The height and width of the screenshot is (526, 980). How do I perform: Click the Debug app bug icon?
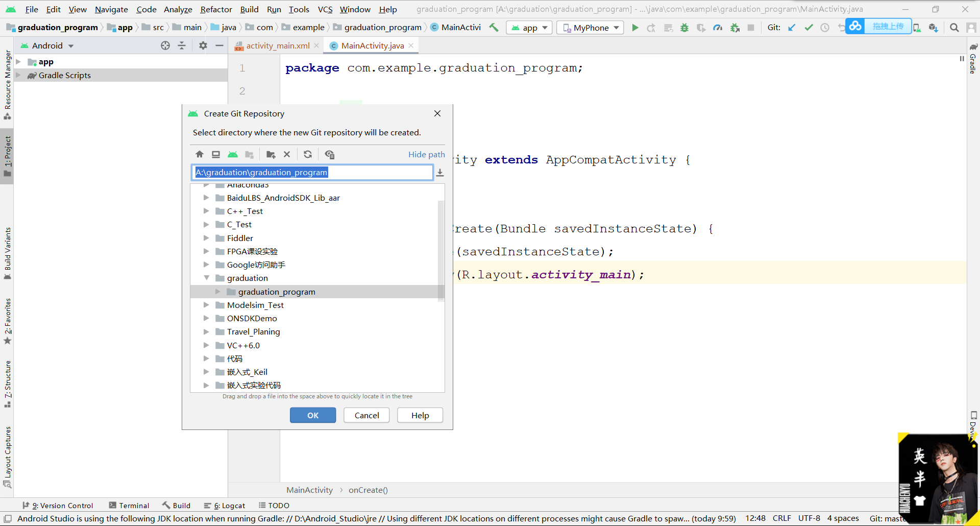[x=684, y=28]
